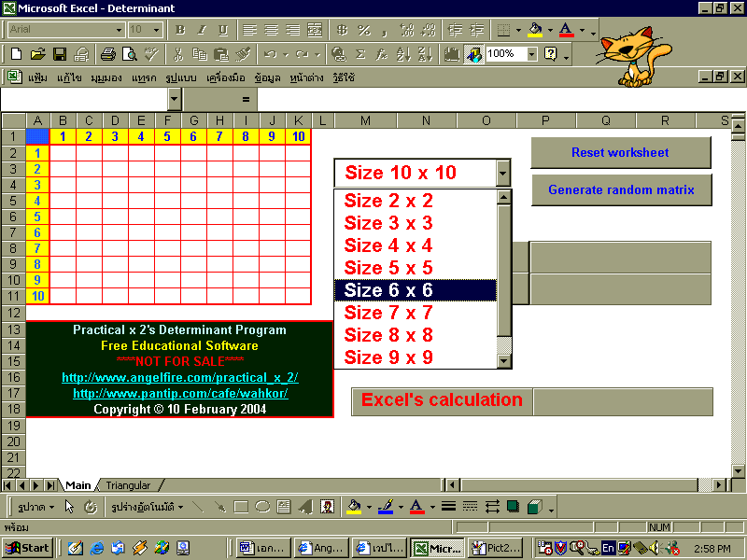Image resolution: width=747 pixels, height=560 pixels.
Task: Click the Print icon
Action: pos(108,54)
